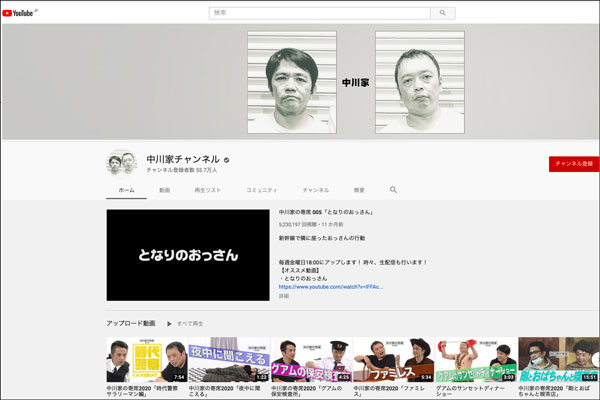600x400 pixels.
Task: Play the featured となりのおっさん video
Action: point(188,254)
